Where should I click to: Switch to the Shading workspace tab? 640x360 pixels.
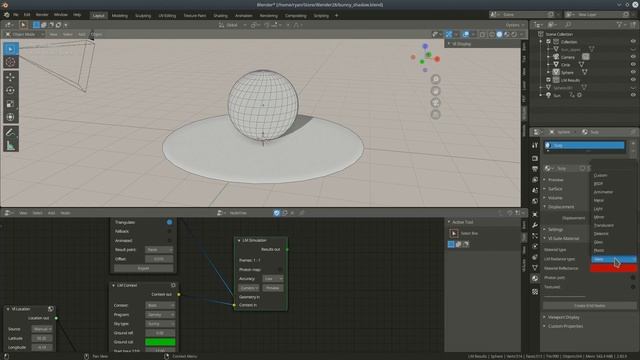220,16
